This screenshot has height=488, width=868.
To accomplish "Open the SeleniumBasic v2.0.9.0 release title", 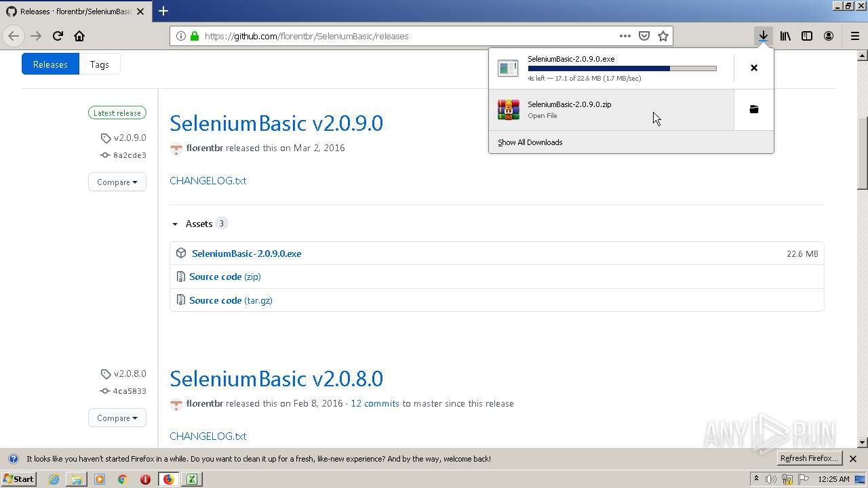I will pos(276,123).
